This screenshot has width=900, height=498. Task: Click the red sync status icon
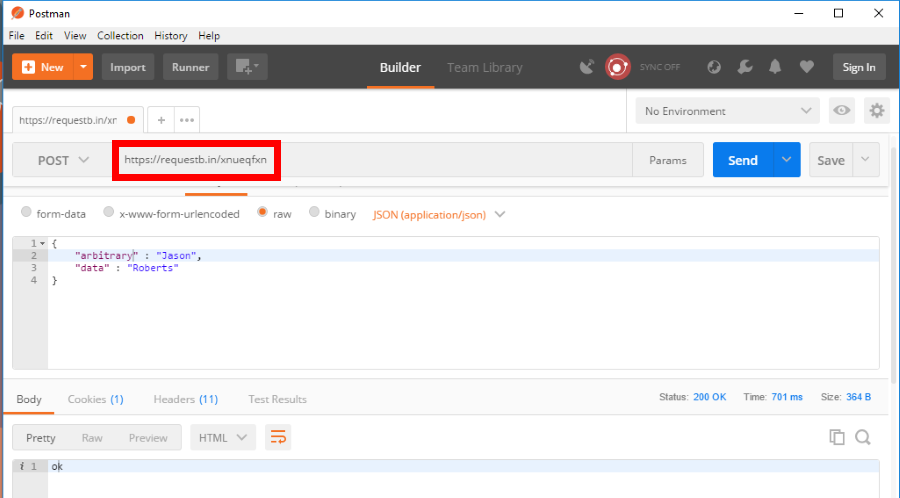point(618,67)
